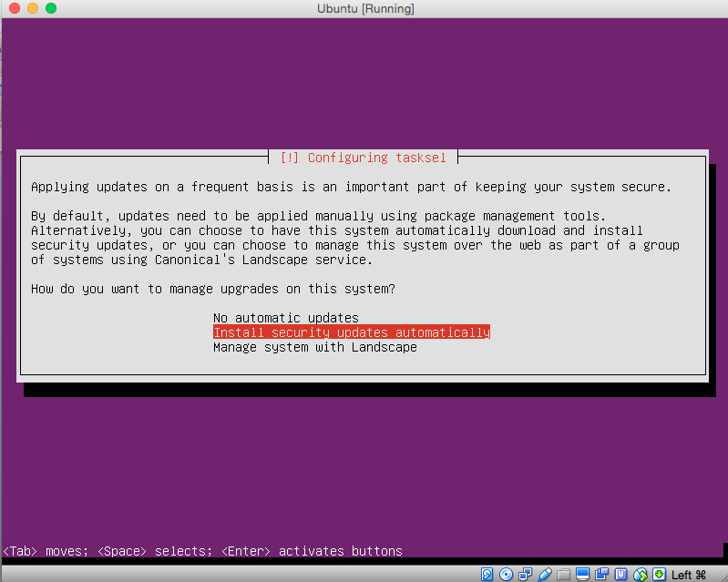Click the keyboard hints line at bottom
Viewport: 728px width, 582px height.
click(x=203, y=551)
